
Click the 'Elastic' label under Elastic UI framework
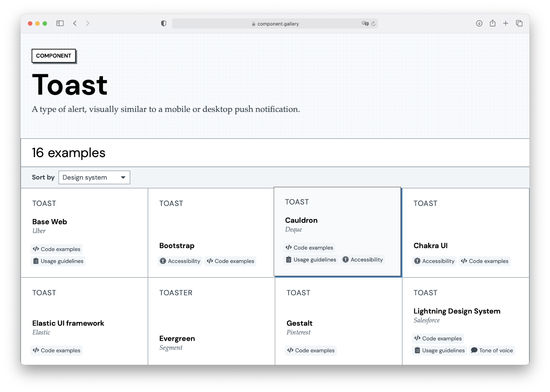[x=41, y=333]
